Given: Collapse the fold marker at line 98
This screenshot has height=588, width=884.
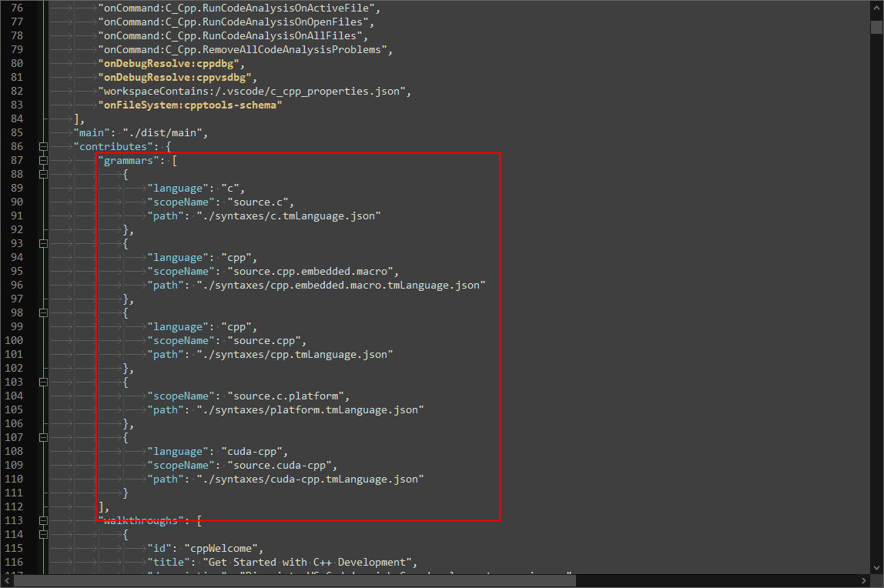Looking at the screenshot, I should click(44, 312).
